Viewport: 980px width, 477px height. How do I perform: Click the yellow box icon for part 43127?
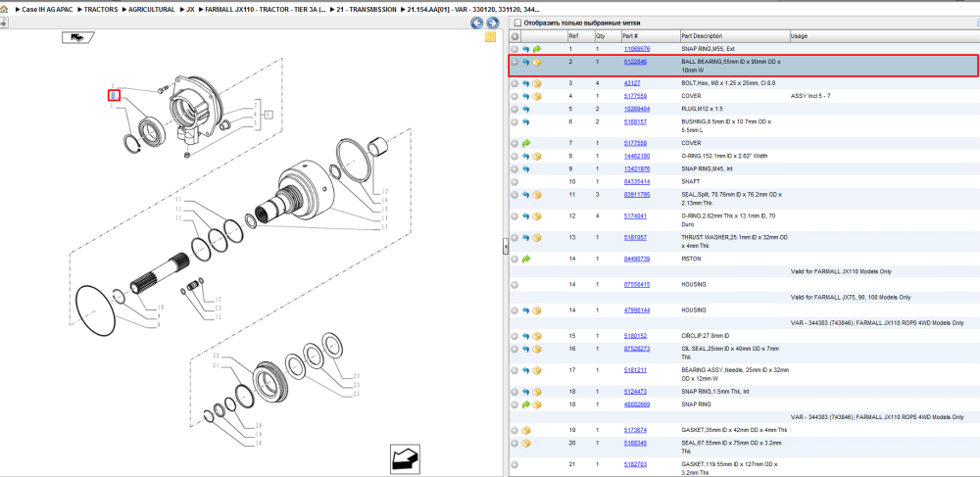click(537, 83)
